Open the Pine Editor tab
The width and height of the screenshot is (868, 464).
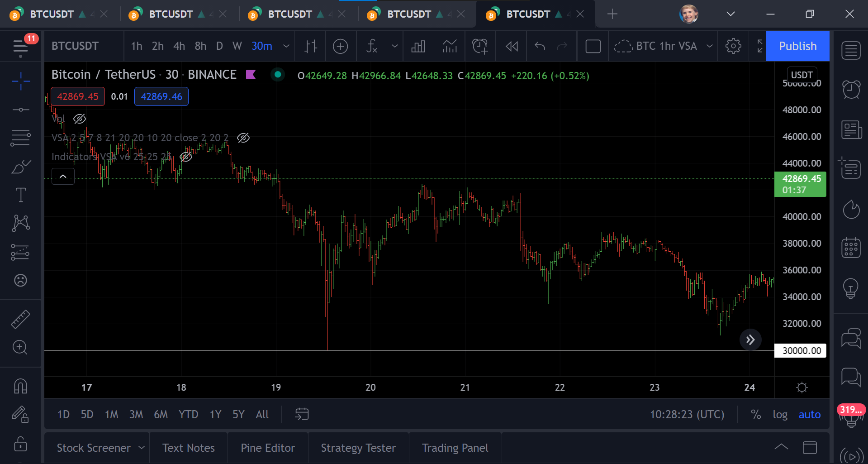tap(268, 448)
